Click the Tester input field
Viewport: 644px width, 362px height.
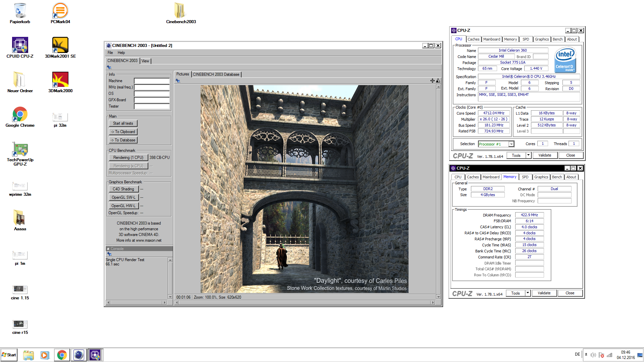pos(152,106)
